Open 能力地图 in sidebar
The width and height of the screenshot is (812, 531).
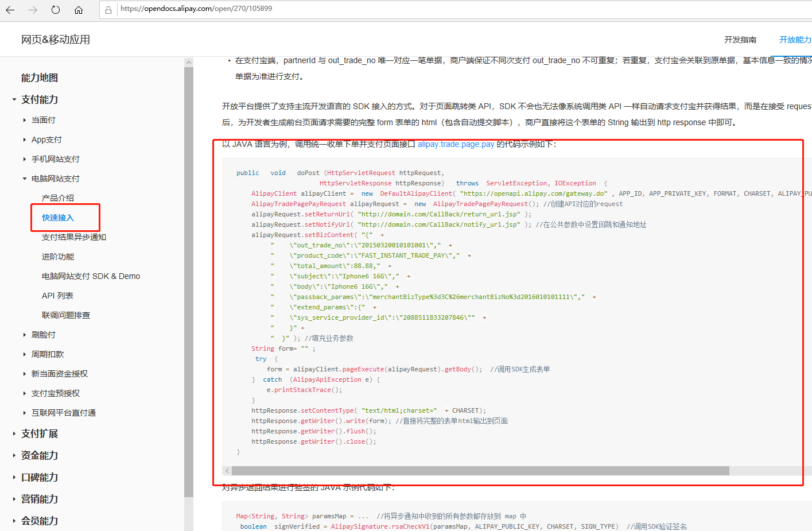(x=40, y=77)
